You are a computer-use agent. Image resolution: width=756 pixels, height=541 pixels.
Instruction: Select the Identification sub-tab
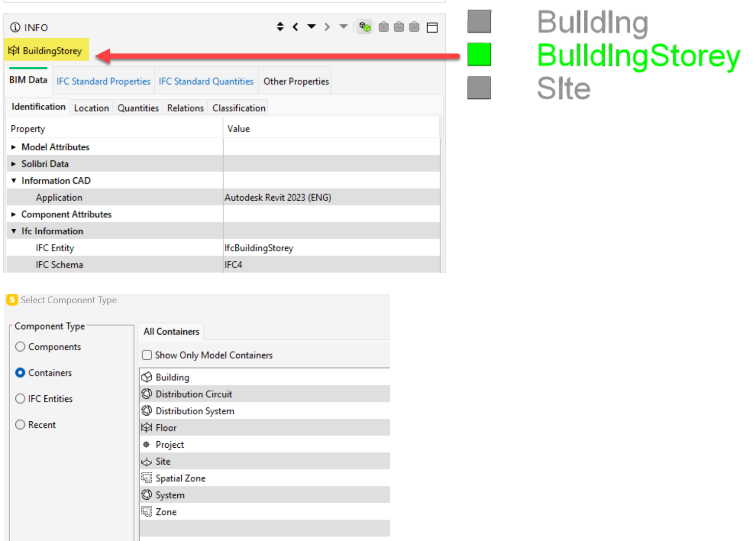point(38,107)
